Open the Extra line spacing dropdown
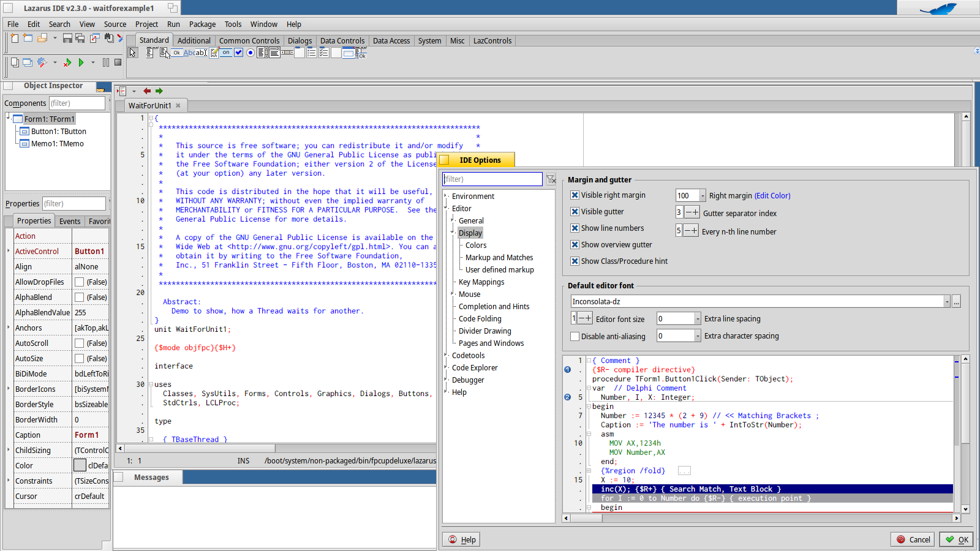980x551 pixels. point(697,319)
